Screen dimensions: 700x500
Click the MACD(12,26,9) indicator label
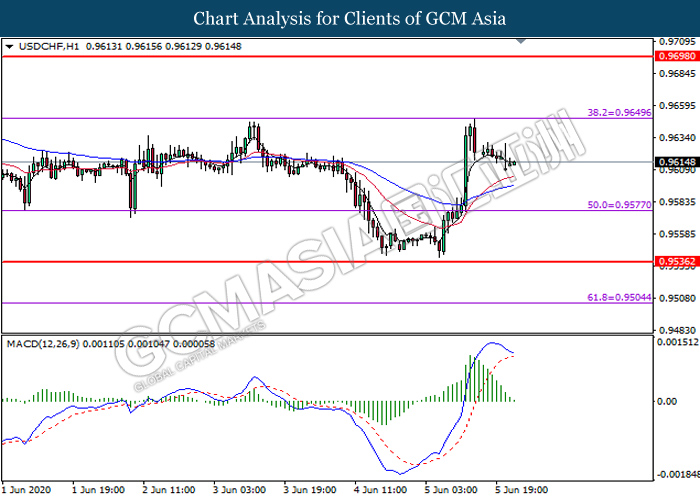point(43,344)
